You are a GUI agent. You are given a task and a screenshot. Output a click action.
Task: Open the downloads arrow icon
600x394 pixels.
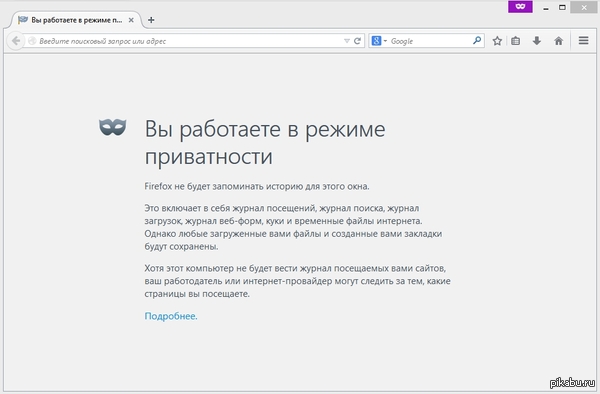click(x=537, y=41)
